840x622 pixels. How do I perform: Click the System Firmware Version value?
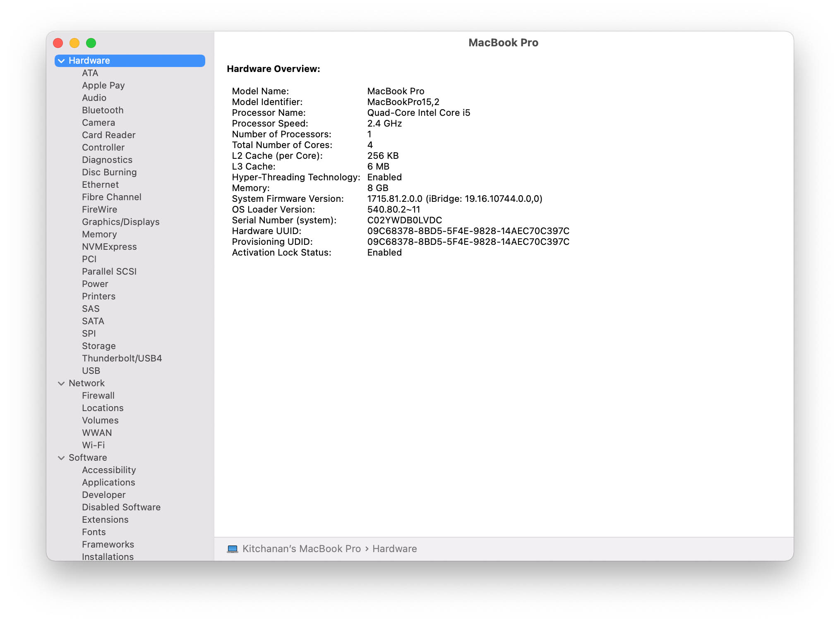455,199
